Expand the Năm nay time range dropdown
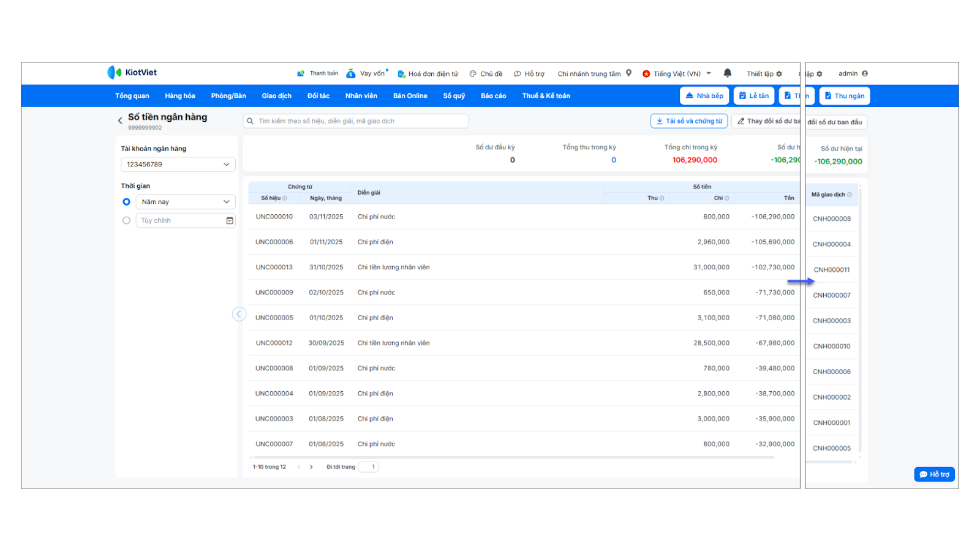980x551 pixels. click(x=186, y=202)
